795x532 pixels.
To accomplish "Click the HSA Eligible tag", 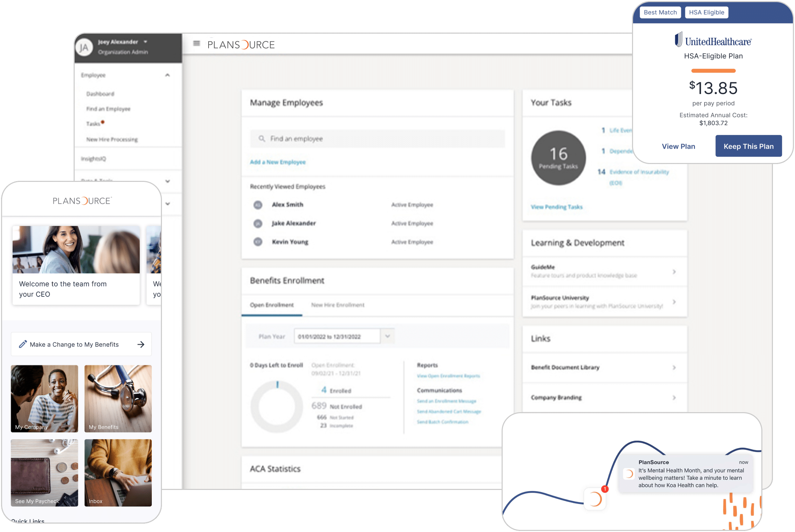I will [x=706, y=12].
